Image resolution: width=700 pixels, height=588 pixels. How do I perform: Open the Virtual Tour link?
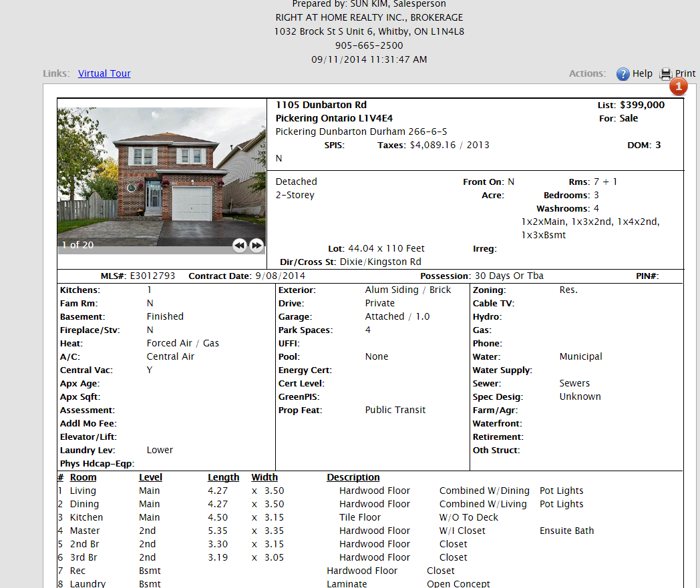tap(104, 73)
